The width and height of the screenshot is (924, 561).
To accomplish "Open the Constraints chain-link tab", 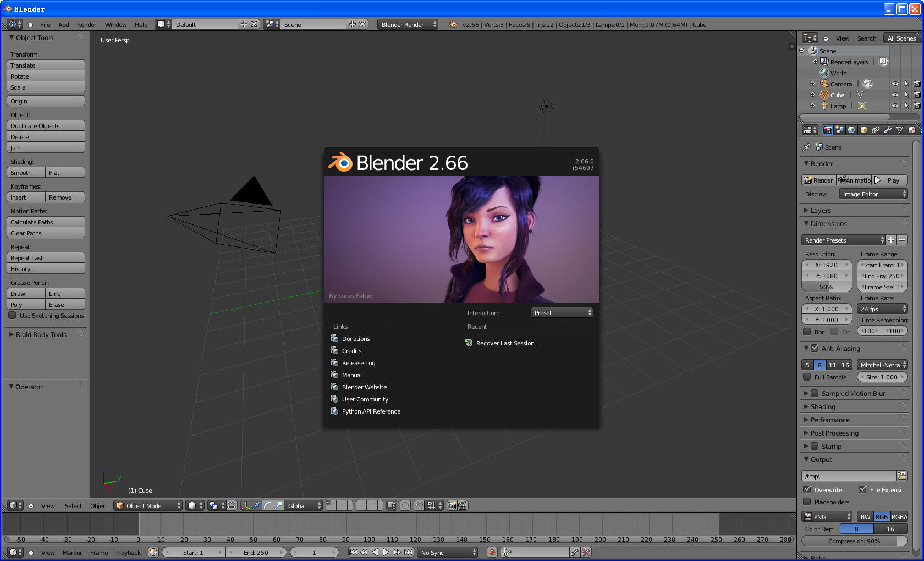I will coord(876,130).
